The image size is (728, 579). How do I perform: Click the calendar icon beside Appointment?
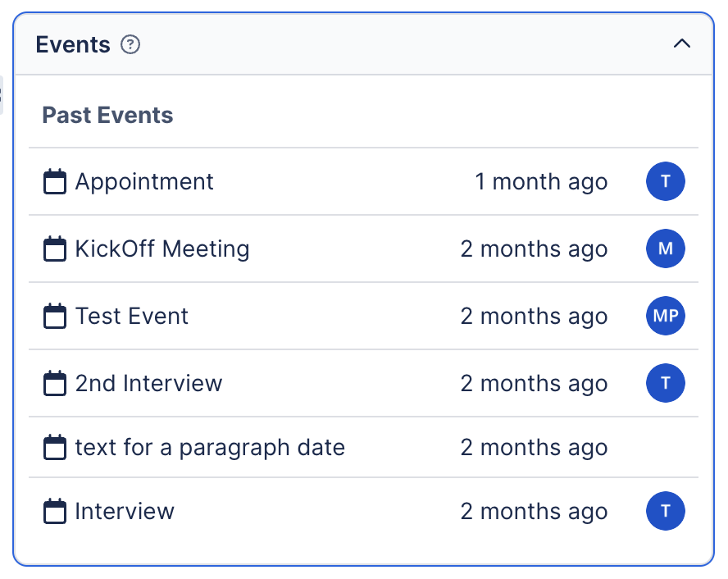tap(54, 182)
